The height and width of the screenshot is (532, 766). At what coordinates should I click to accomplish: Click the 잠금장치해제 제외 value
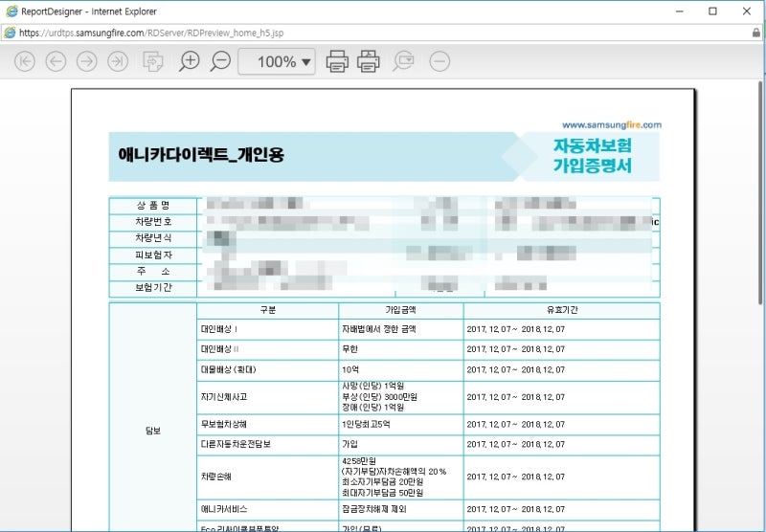click(x=374, y=510)
